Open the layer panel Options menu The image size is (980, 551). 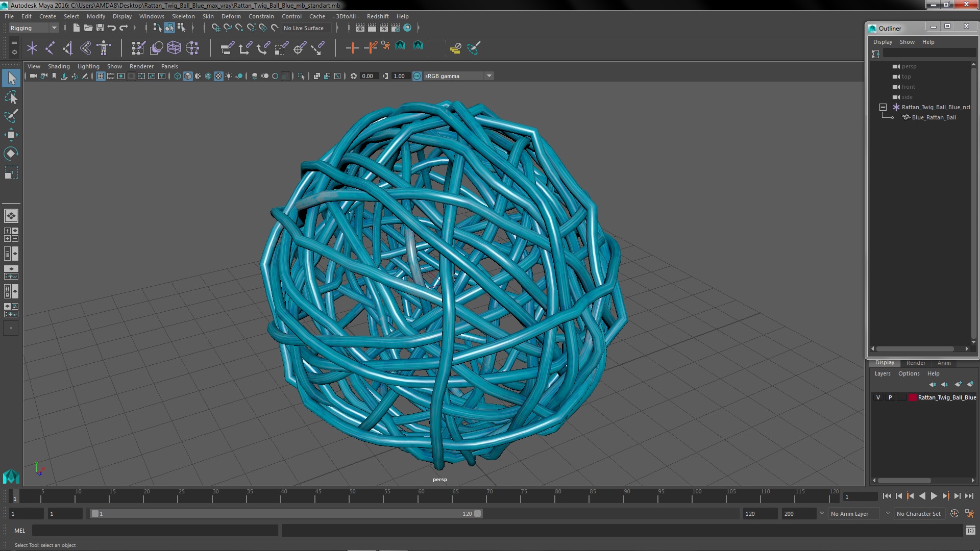(909, 373)
